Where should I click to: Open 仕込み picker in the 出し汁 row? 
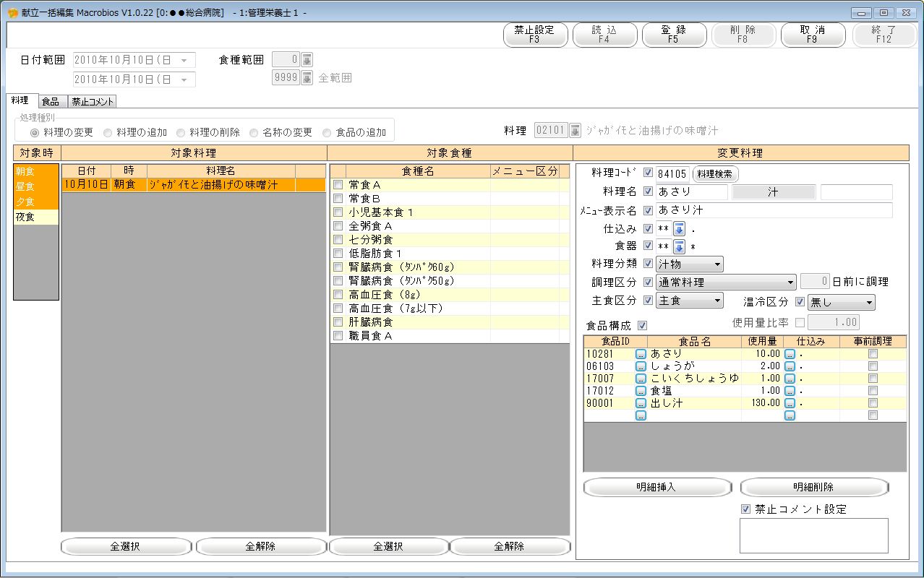790,403
